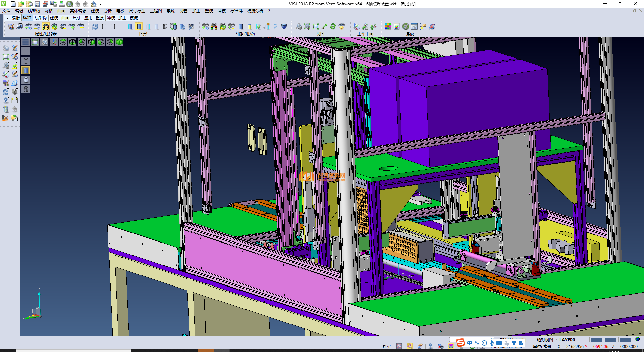Open the 实体编辑 menu
The width and height of the screenshot is (644, 352).
[x=78, y=11]
